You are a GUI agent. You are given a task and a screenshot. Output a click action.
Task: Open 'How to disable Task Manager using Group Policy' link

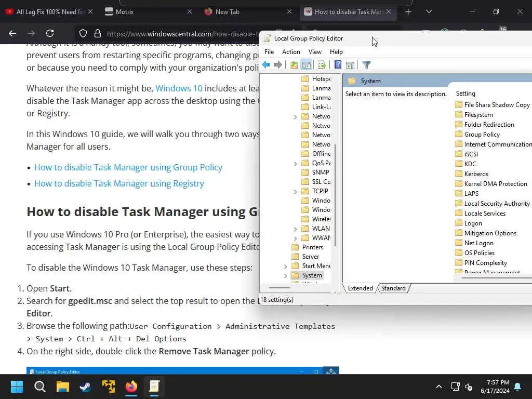[128, 167]
